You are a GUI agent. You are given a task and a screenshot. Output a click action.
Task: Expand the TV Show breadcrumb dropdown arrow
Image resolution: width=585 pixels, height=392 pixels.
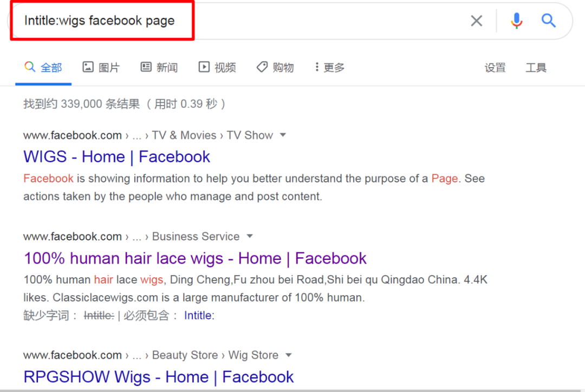click(283, 135)
